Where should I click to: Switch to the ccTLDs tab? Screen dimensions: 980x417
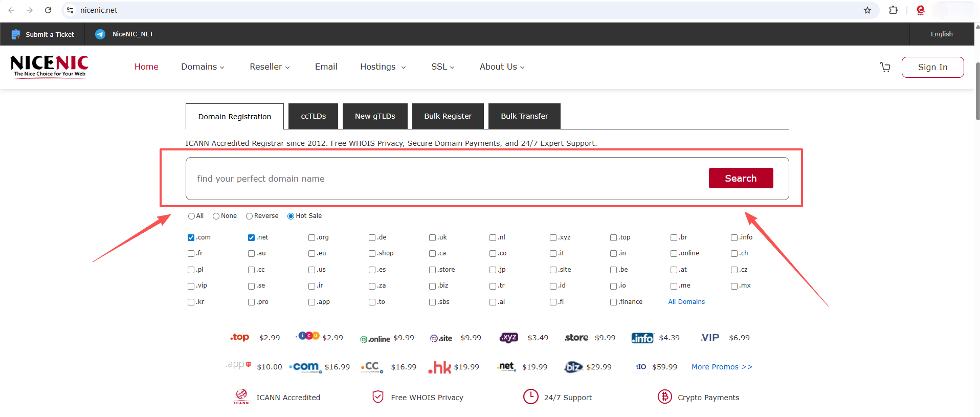click(x=314, y=116)
